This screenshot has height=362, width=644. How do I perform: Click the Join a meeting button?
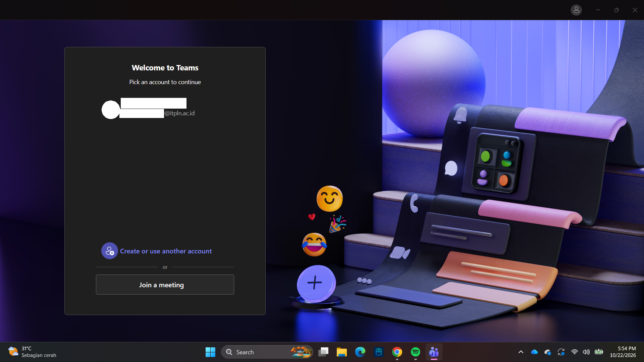165,285
